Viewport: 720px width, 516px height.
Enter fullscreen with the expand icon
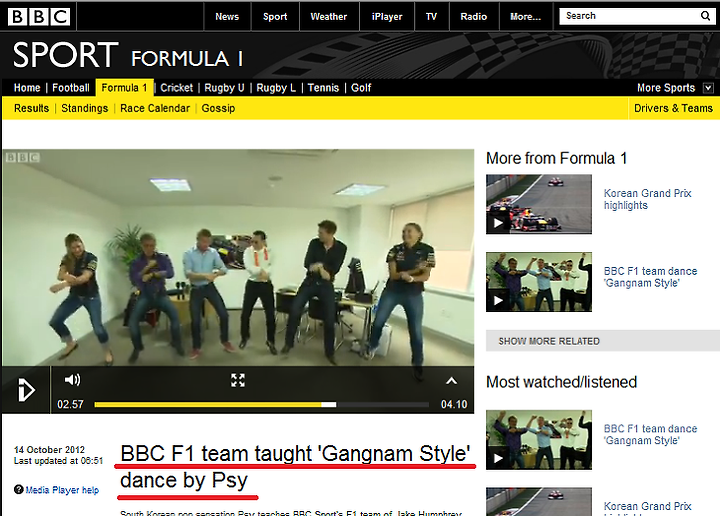pyautogui.click(x=238, y=380)
